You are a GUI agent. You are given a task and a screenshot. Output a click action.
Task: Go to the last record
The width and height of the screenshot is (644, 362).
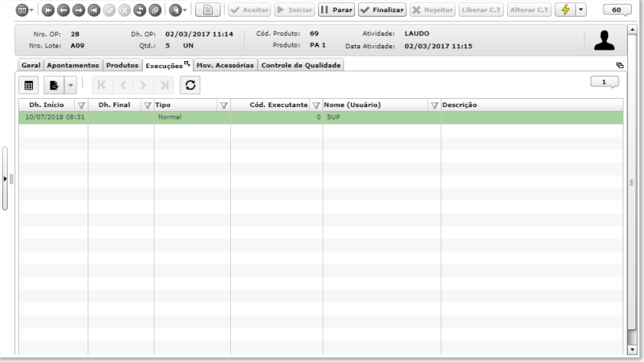click(x=94, y=10)
